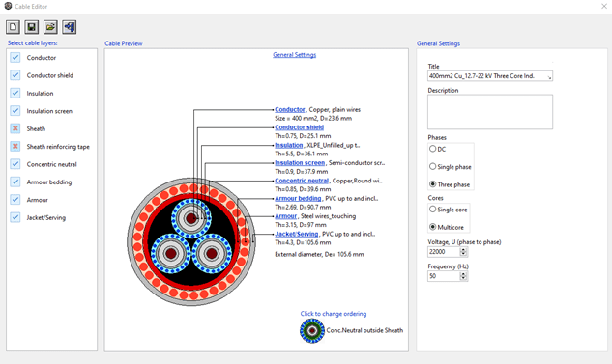Open the Conductor shield link
Image resolution: width=612 pixels, height=364 pixels.
pos(299,127)
